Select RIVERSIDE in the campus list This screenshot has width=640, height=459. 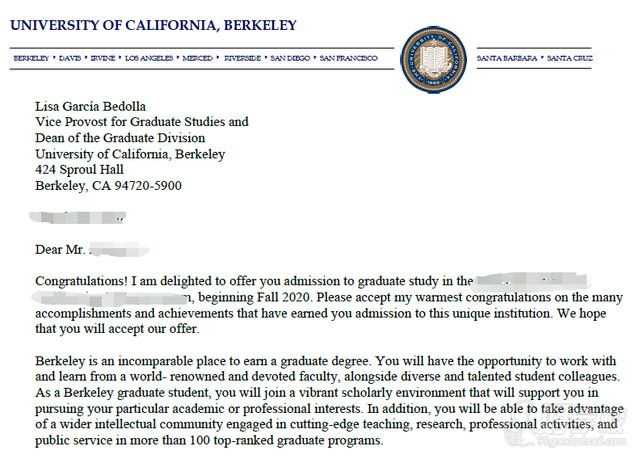tap(244, 58)
